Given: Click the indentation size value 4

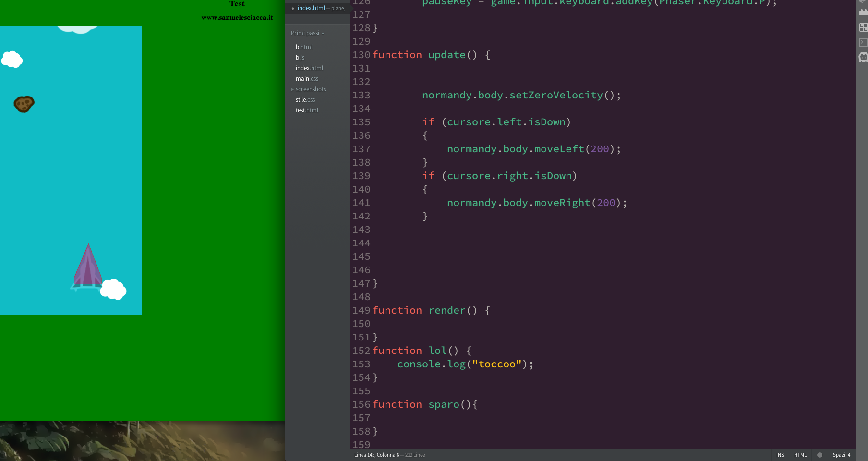Looking at the screenshot, I should [849, 455].
